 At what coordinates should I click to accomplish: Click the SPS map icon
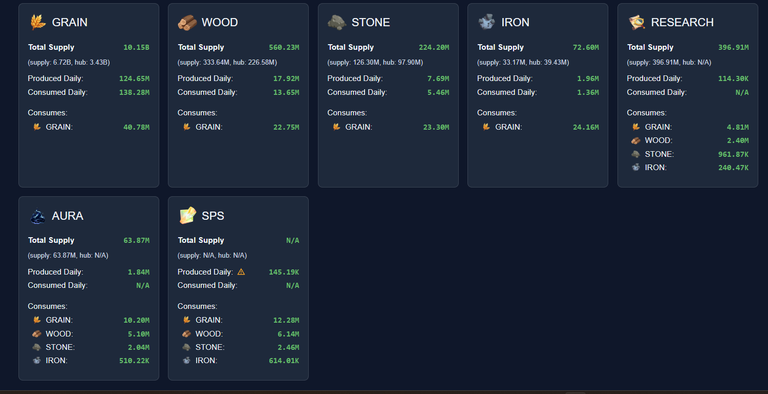pos(188,215)
